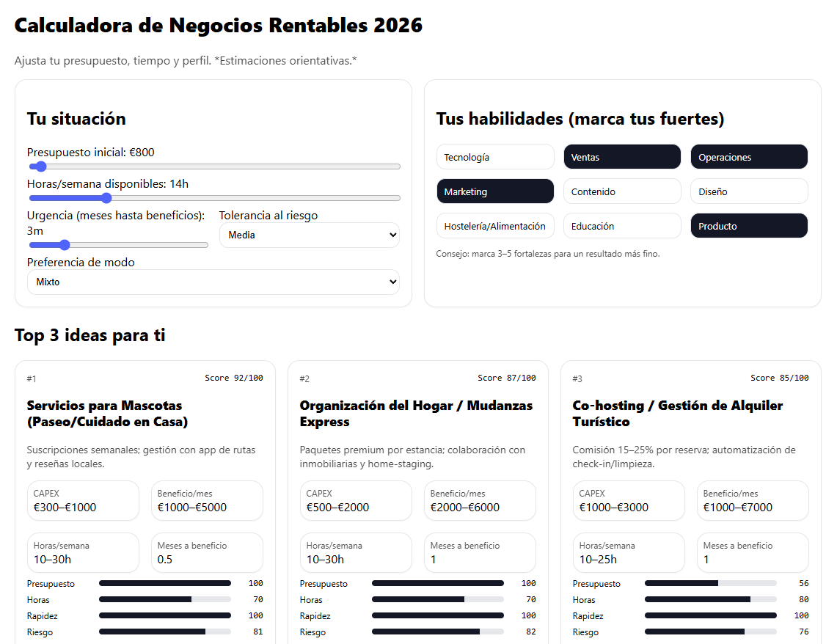Viewport: 826px width, 644px height.
Task: Click the #1 rank label
Action: 32,378
